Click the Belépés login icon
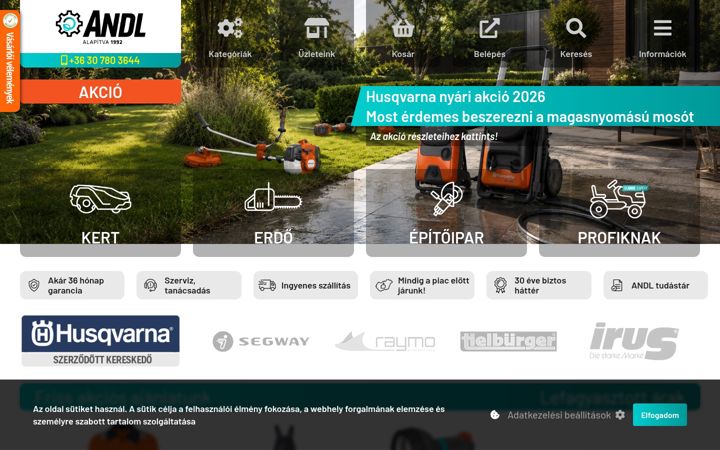Screen dimensions: 720x450 tap(489, 28)
